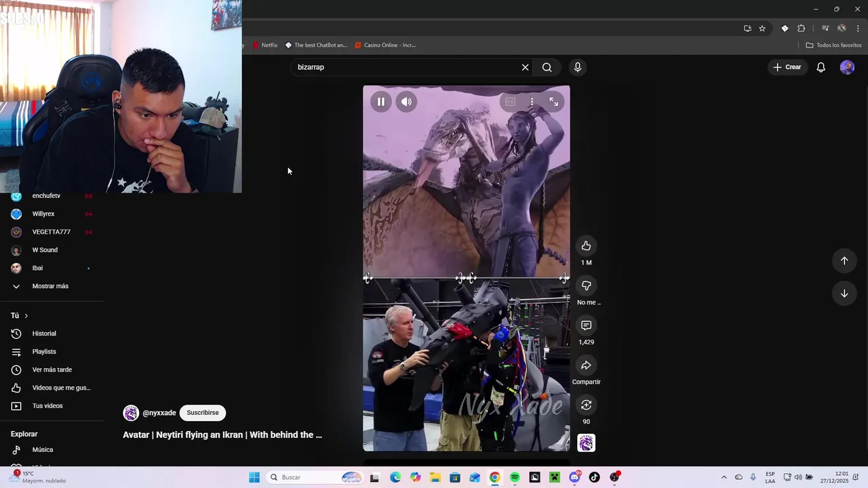Viewport: 868px width, 488px height.
Task: Open the @nyxxade channel name
Action: click(x=159, y=413)
